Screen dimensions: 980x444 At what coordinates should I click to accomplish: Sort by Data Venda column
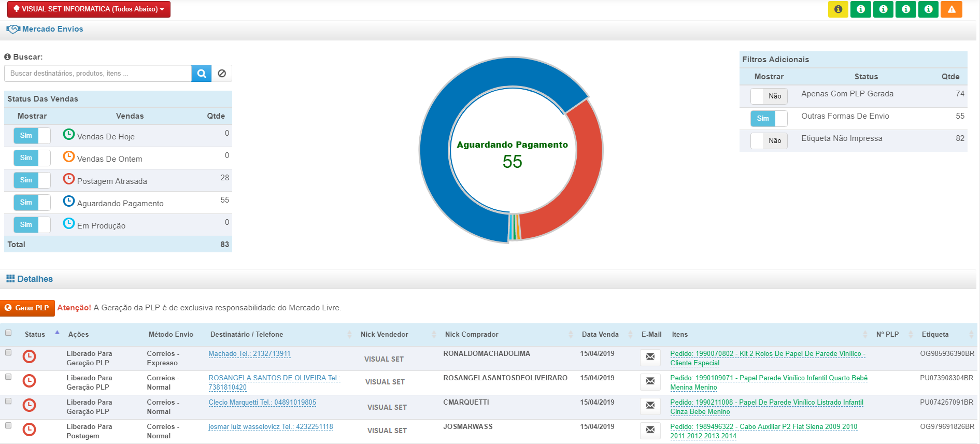[600, 335]
